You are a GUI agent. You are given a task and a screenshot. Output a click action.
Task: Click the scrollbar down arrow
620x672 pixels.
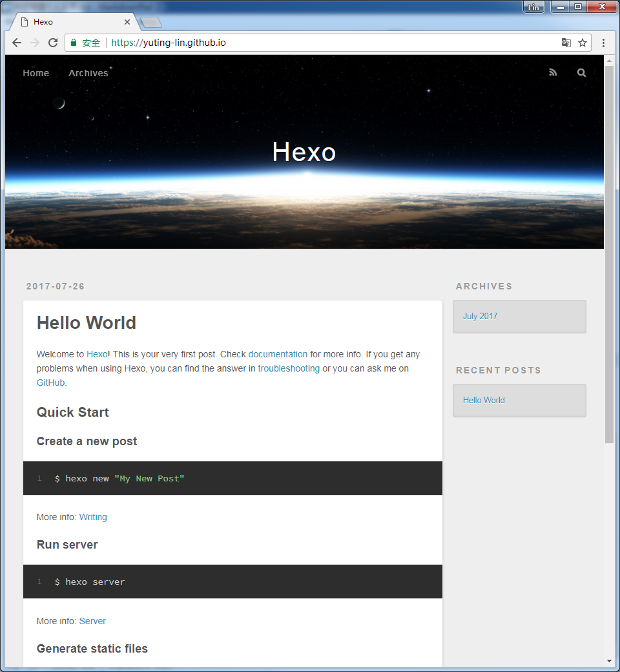pyautogui.click(x=609, y=661)
